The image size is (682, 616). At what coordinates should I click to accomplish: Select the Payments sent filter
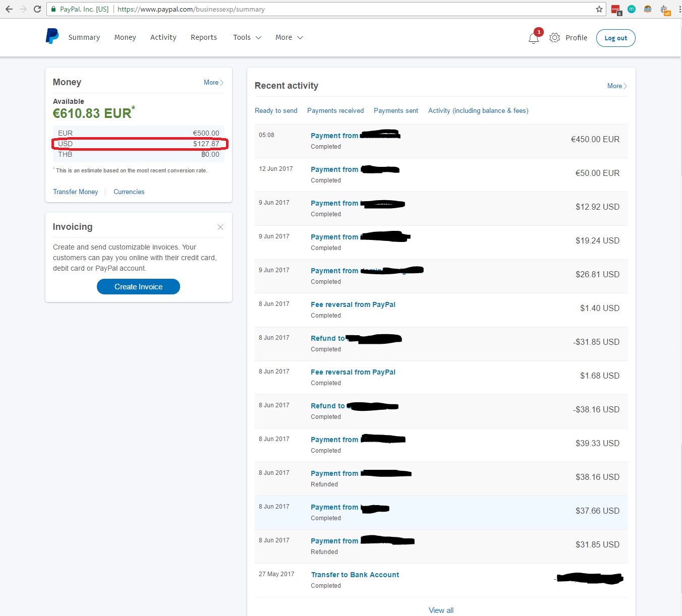pyautogui.click(x=396, y=111)
